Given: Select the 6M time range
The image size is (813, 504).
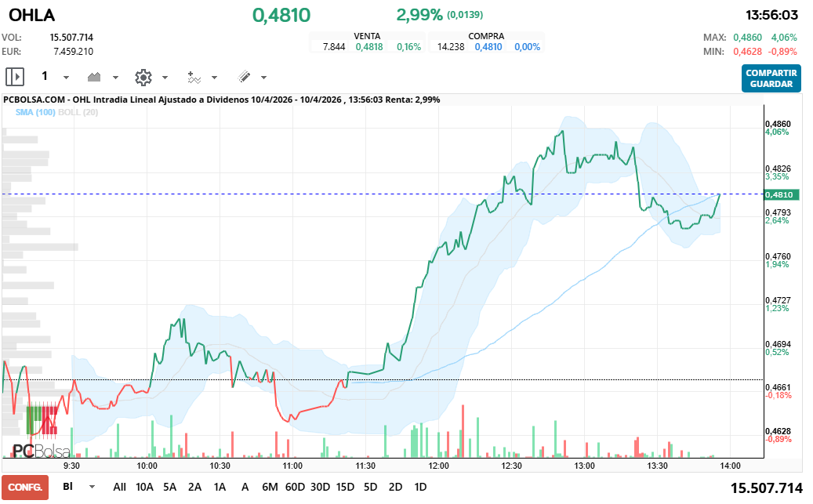Looking at the screenshot, I should pos(270,487).
